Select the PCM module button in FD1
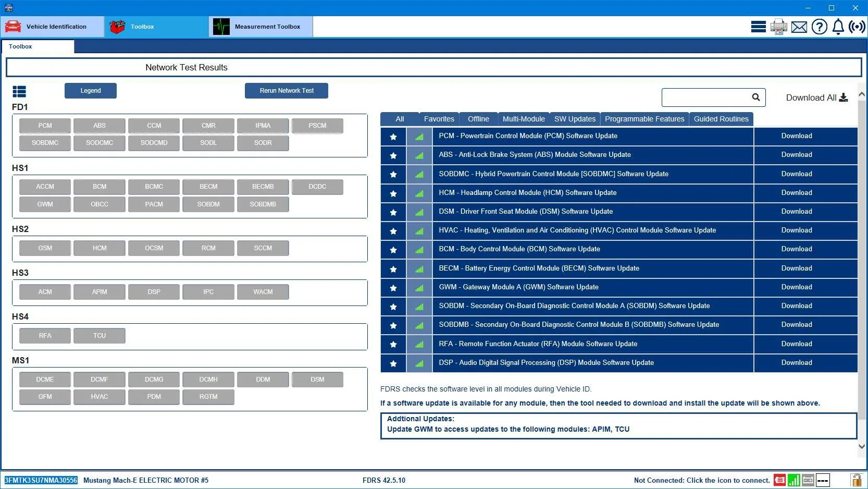The width and height of the screenshot is (868, 489). [x=45, y=126]
